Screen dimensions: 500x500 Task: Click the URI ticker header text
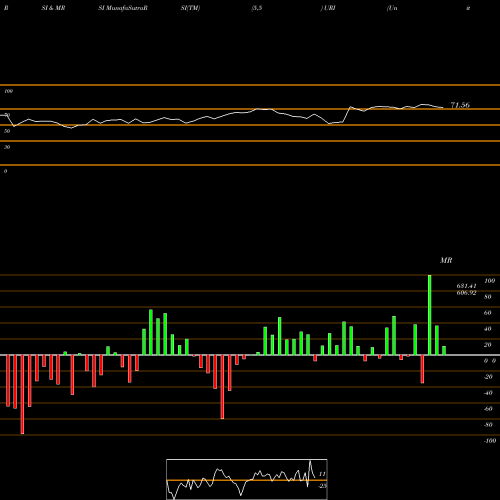coord(329,8)
